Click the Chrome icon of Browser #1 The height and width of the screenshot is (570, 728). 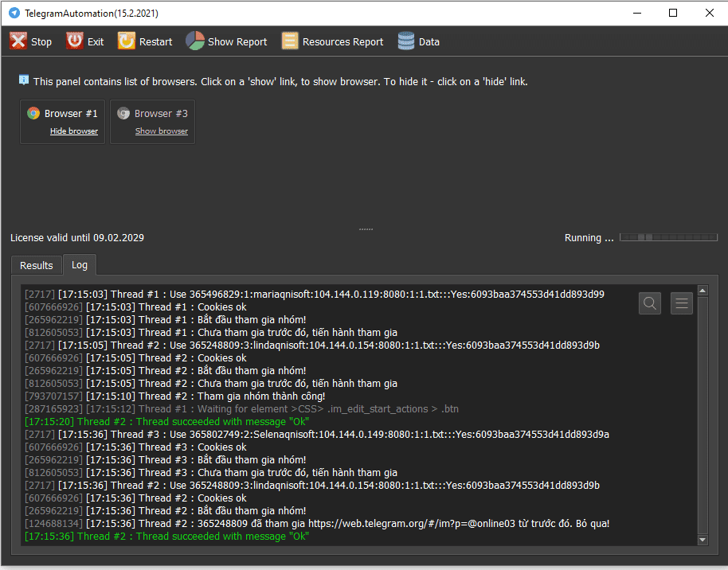33,113
